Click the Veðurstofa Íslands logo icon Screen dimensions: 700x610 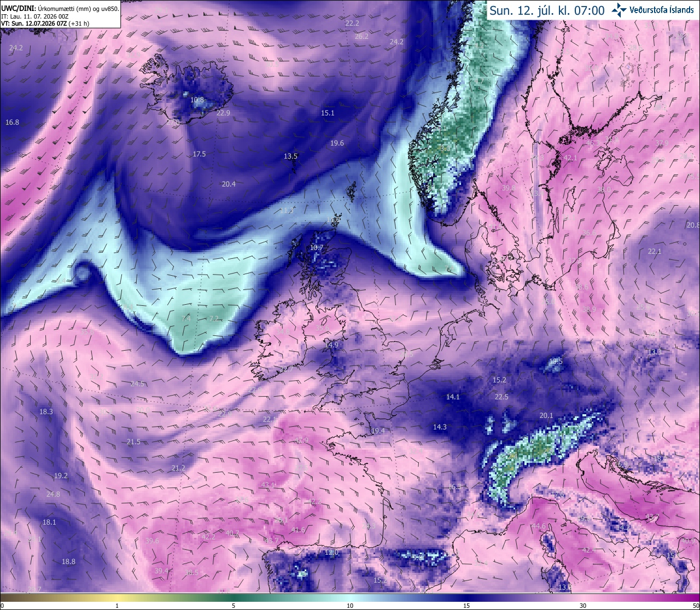[619, 10]
